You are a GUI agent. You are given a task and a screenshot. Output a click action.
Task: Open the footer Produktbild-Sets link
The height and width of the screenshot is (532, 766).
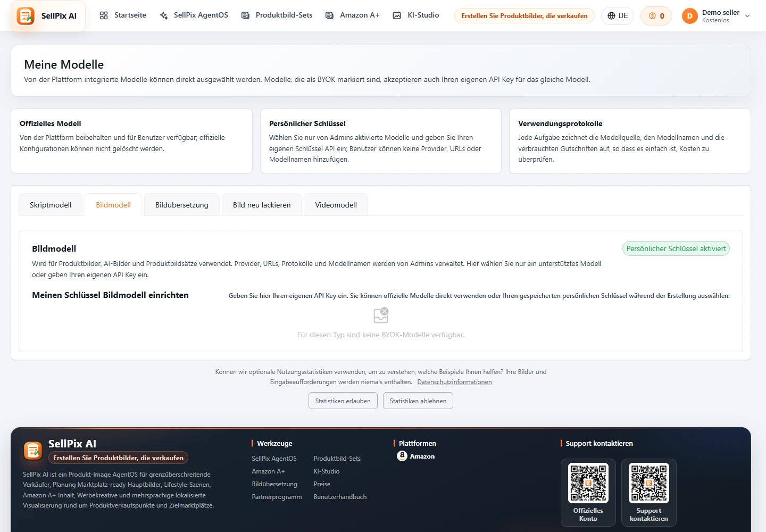tap(337, 459)
